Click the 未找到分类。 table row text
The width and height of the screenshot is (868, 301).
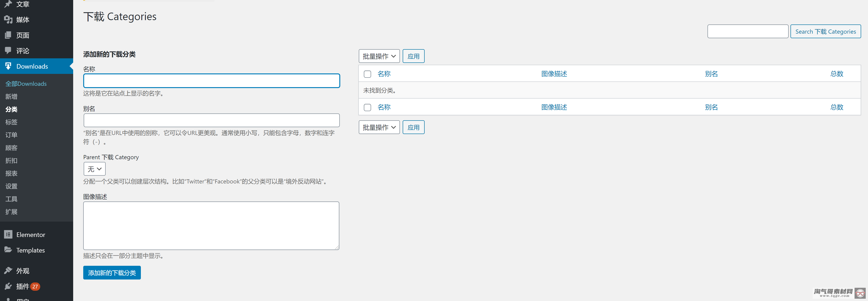(x=380, y=90)
